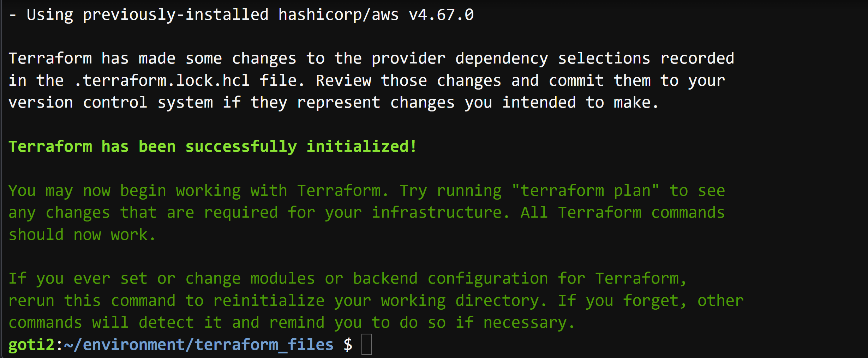The width and height of the screenshot is (868, 358).
Task: Click the 'version control system' phrase
Action: (x=111, y=103)
